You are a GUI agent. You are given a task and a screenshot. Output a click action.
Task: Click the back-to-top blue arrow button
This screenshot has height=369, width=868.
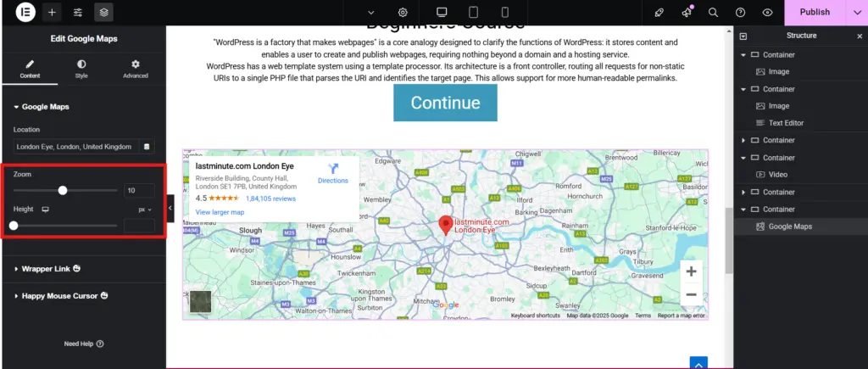click(698, 363)
